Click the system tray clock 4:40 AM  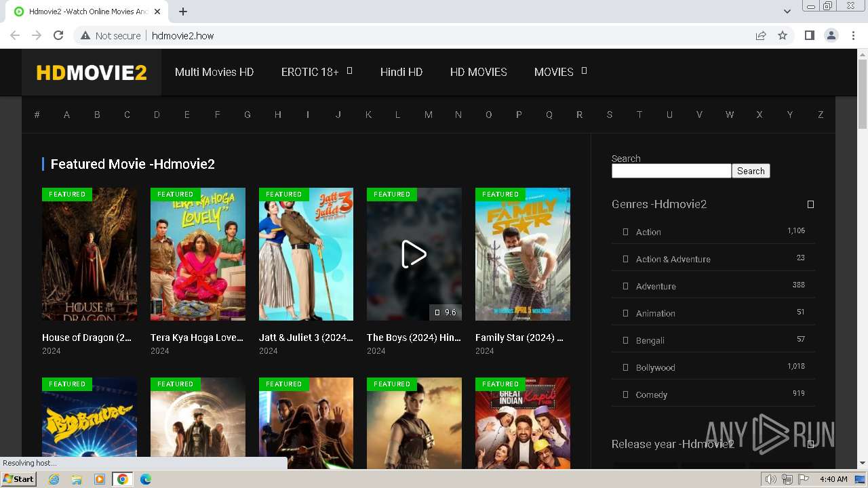click(x=833, y=479)
